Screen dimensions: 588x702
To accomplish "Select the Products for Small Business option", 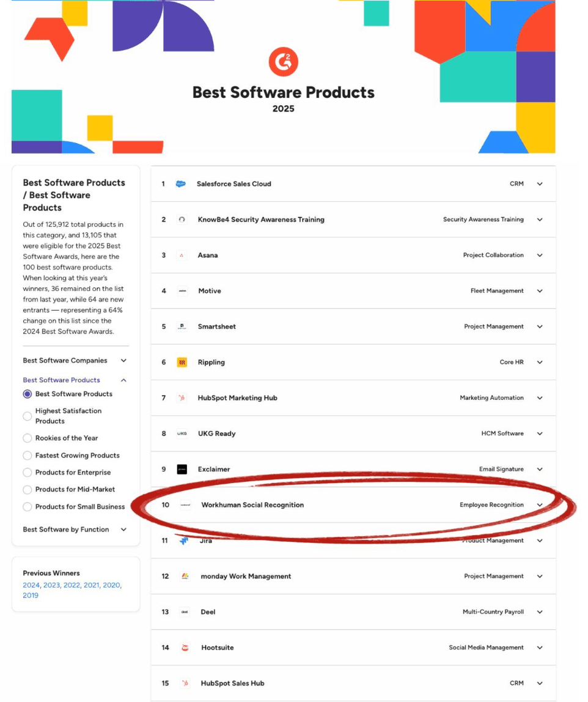I will (x=26, y=506).
